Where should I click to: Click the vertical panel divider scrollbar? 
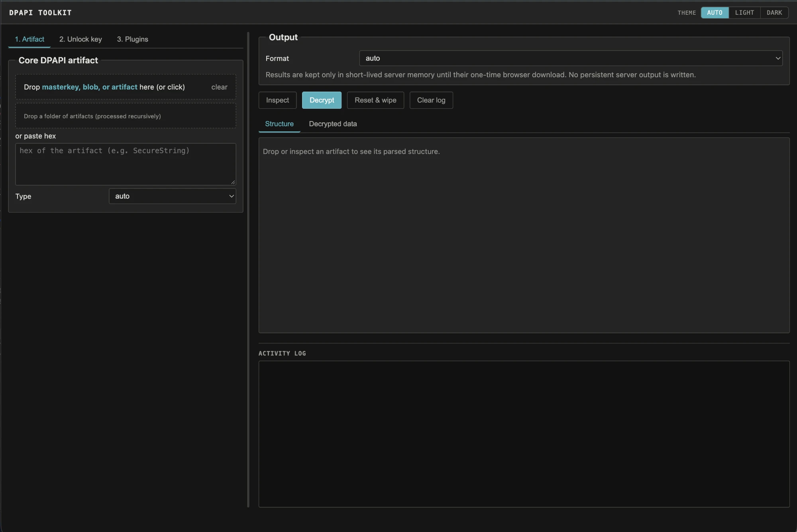tap(248, 270)
